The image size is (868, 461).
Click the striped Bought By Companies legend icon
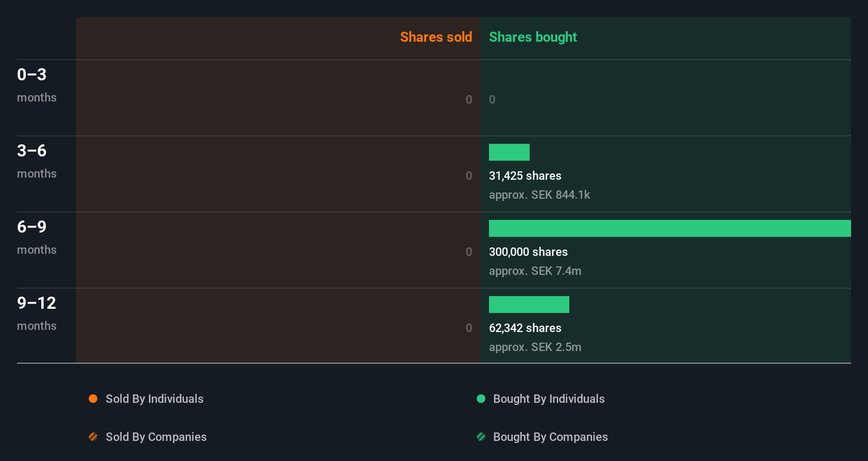coord(481,437)
